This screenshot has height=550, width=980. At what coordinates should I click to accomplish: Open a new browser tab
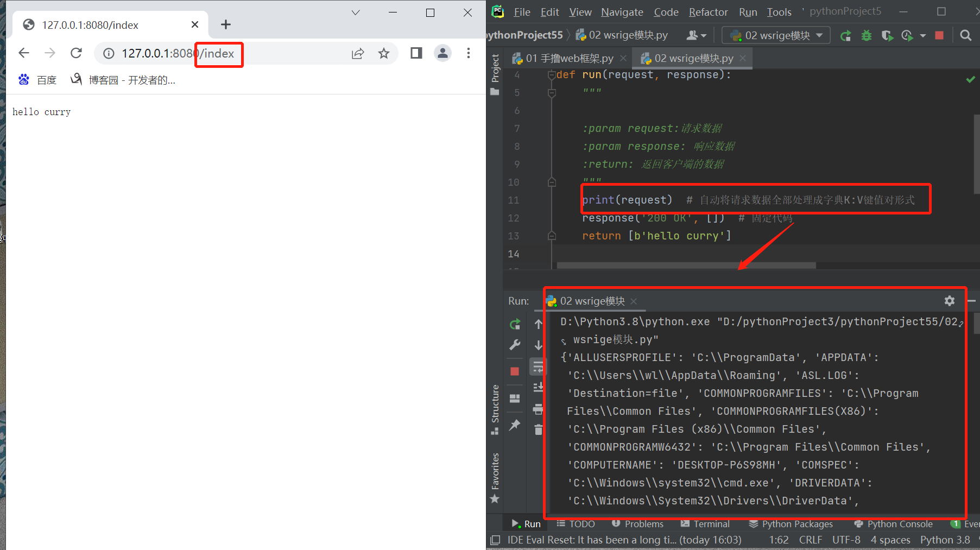(226, 24)
